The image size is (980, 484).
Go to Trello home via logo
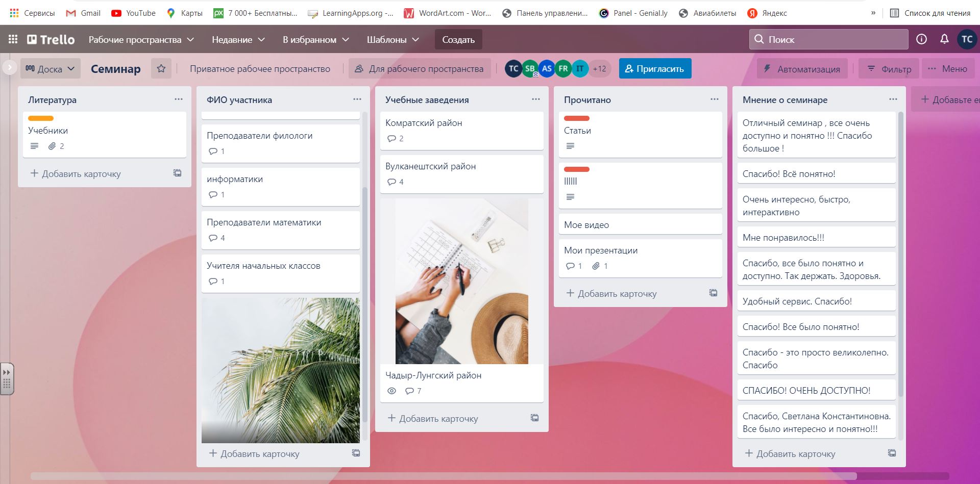tap(51, 39)
